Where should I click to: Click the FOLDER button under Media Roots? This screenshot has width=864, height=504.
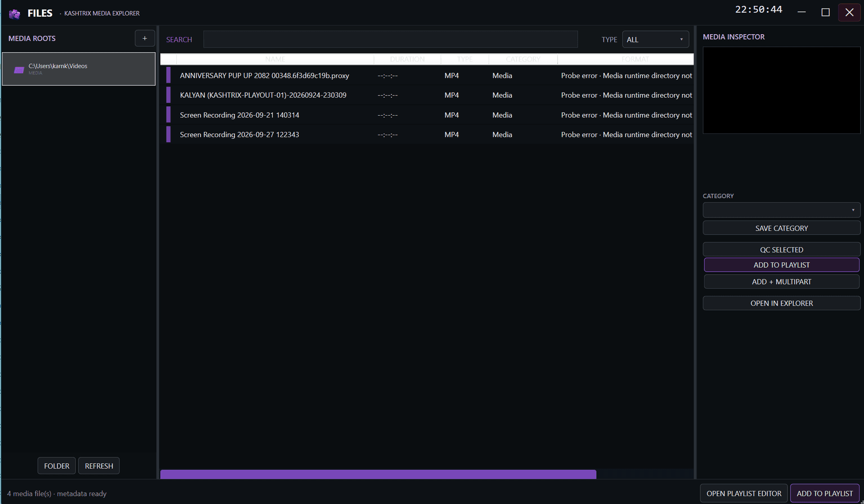click(57, 466)
